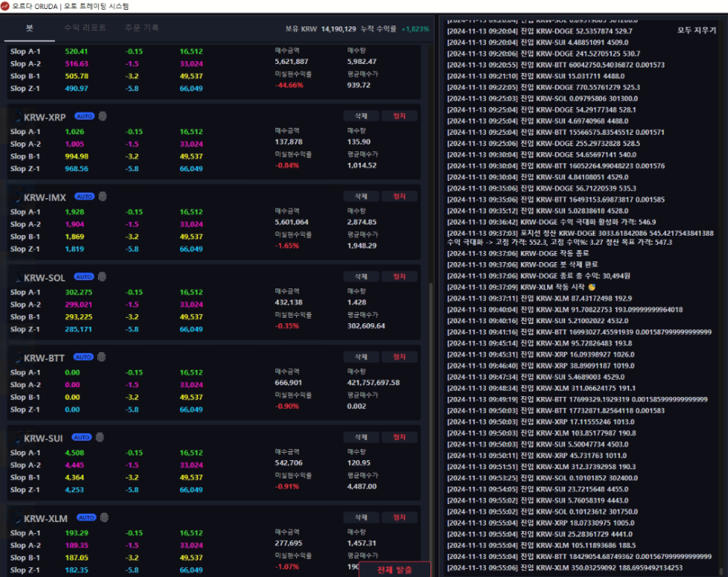Image resolution: width=728 pixels, height=577 pixels.
Task: Click the log panel scrollbar thumb
Action: [720, 570]
